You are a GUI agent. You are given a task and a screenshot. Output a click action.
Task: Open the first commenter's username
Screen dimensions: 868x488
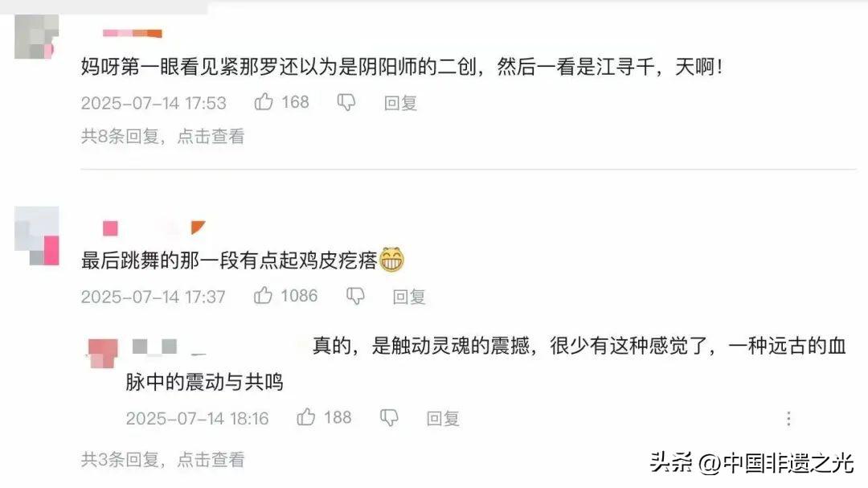133,34
